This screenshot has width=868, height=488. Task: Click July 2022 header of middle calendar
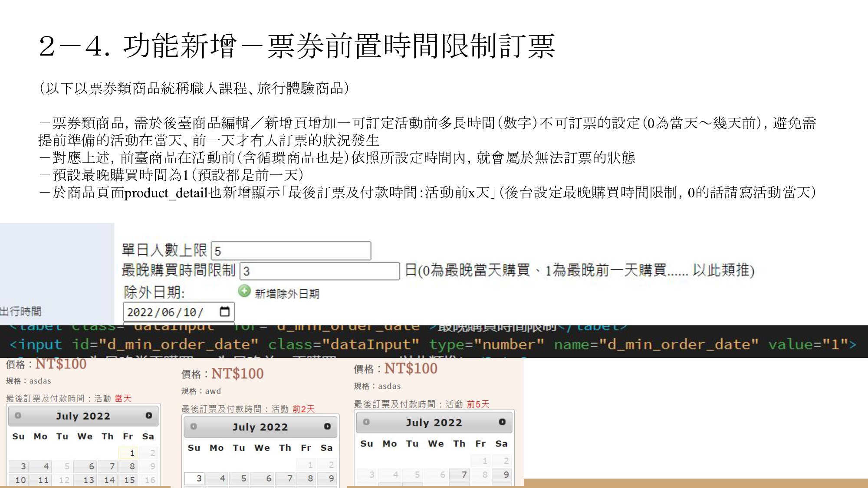point(260,427)
